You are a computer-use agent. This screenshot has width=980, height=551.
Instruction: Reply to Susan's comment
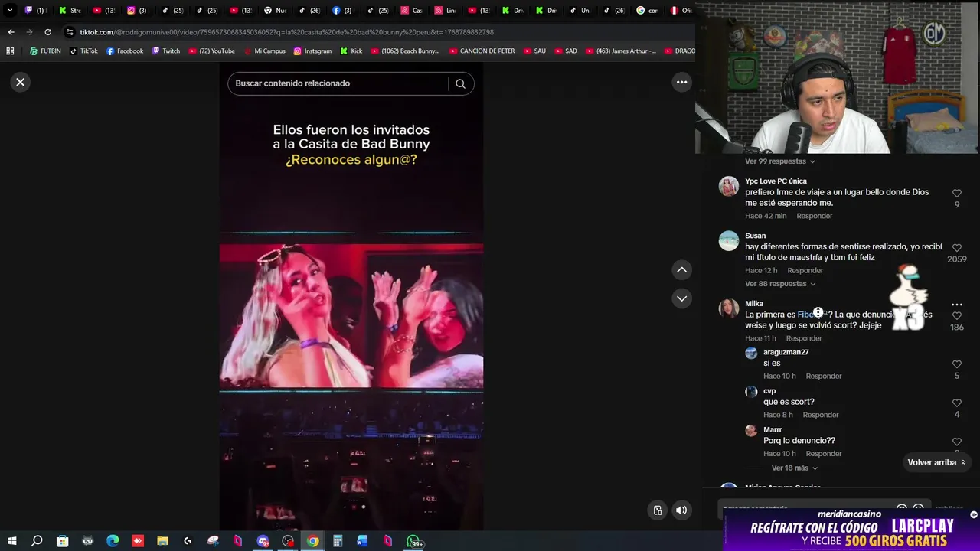tap(805, 270)
